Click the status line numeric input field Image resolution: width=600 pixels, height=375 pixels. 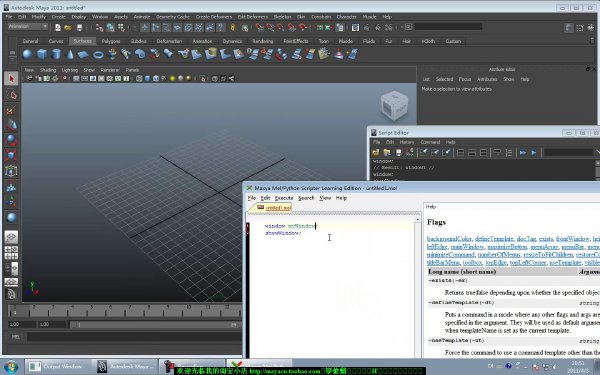pos(448,27)
